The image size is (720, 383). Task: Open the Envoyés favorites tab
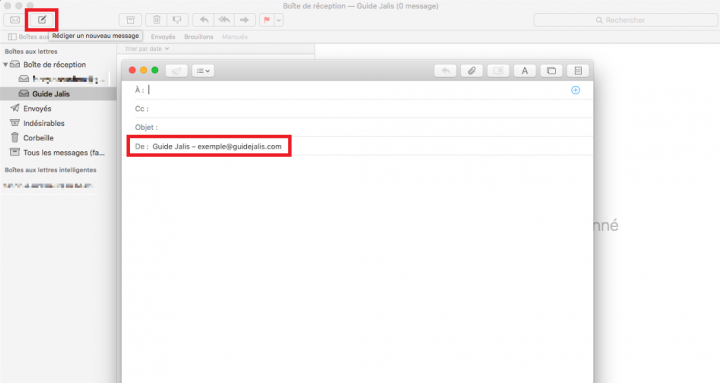[163, 37]
